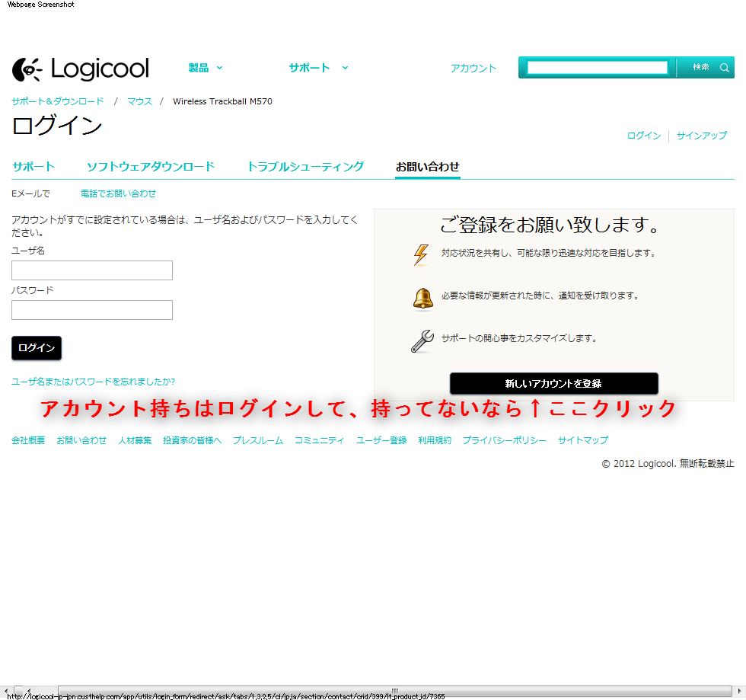Image resolution: width=746 pixels, height=700 pixels.
Task: Click the © 2012 Logicool copyright text
Action: [x=668, y=464]
